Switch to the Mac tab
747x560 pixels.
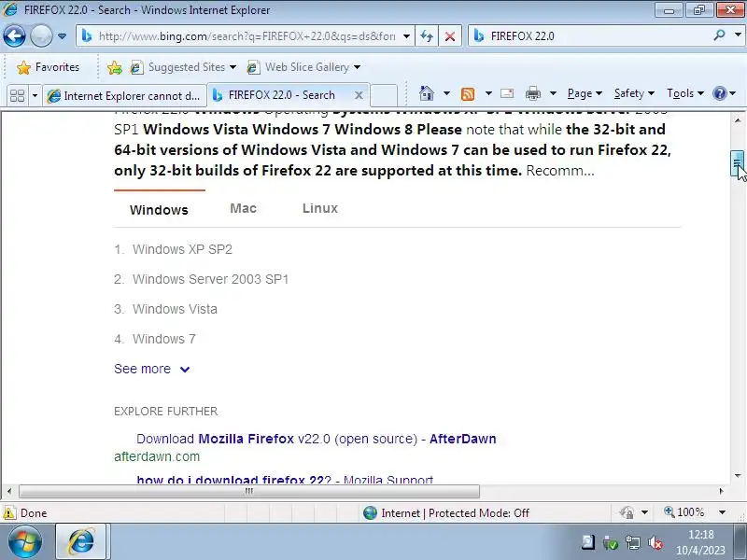243,208
